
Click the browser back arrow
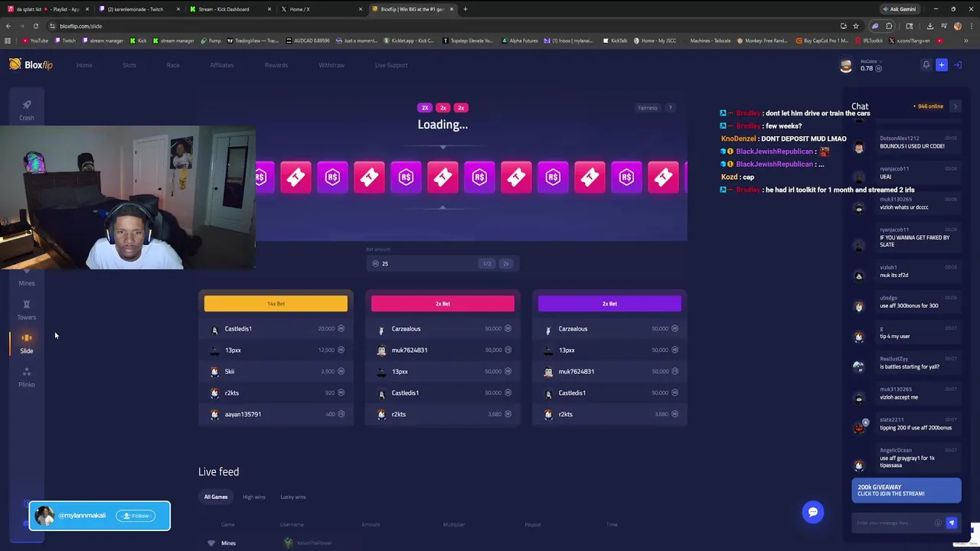point(10,26)
